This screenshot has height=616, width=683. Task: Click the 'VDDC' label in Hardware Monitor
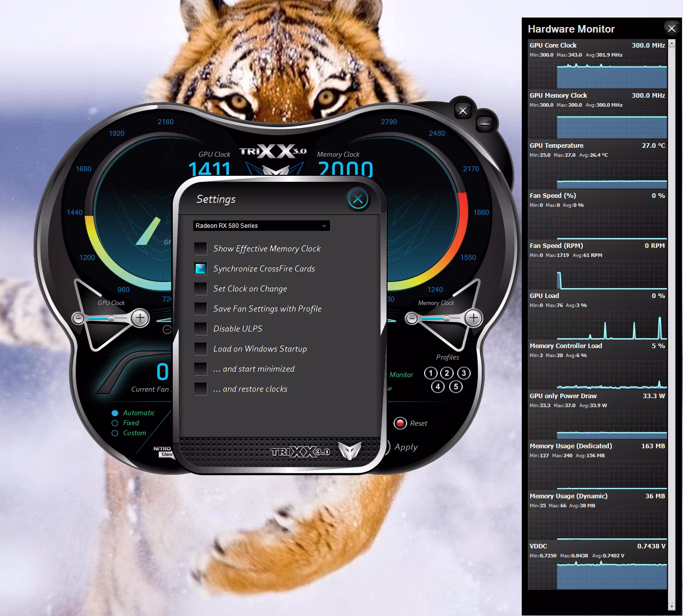pyautogui.click(x=538, y=546)
